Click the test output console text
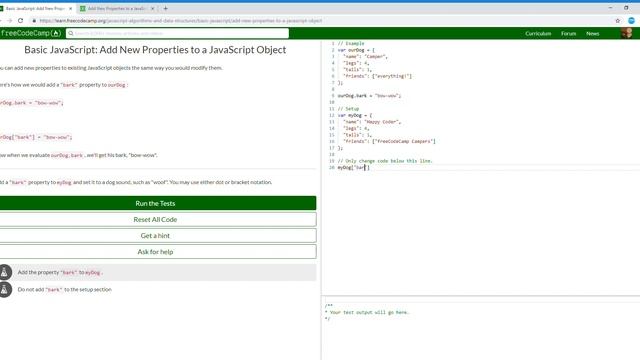This screenshot has width=640, height=360. 367,313
